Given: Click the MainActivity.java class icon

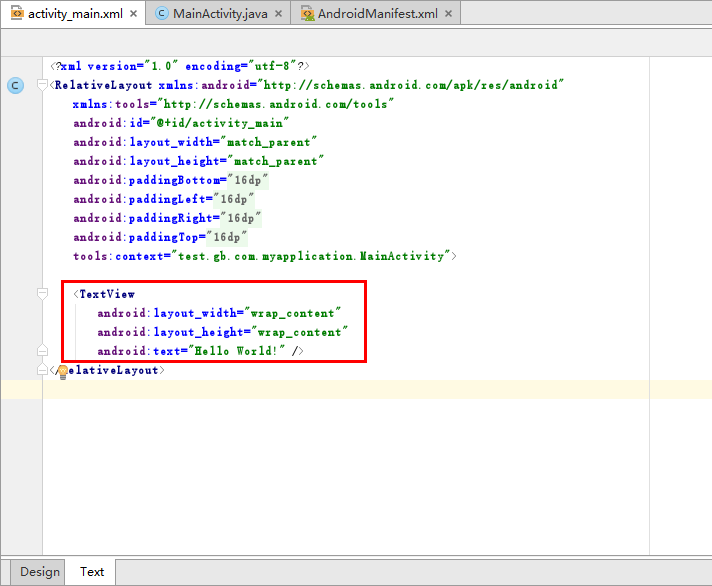Looking at the screenshot, I should (162, 13).
